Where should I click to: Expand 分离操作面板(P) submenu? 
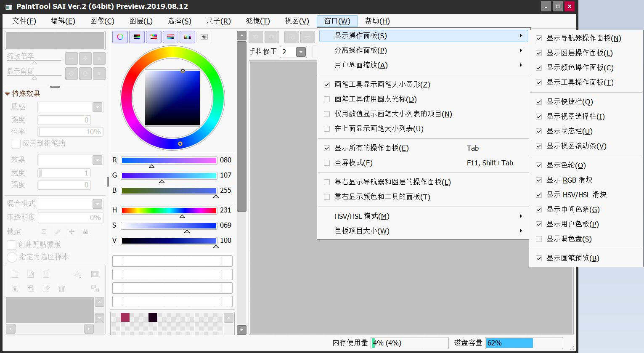coord(423,50)
